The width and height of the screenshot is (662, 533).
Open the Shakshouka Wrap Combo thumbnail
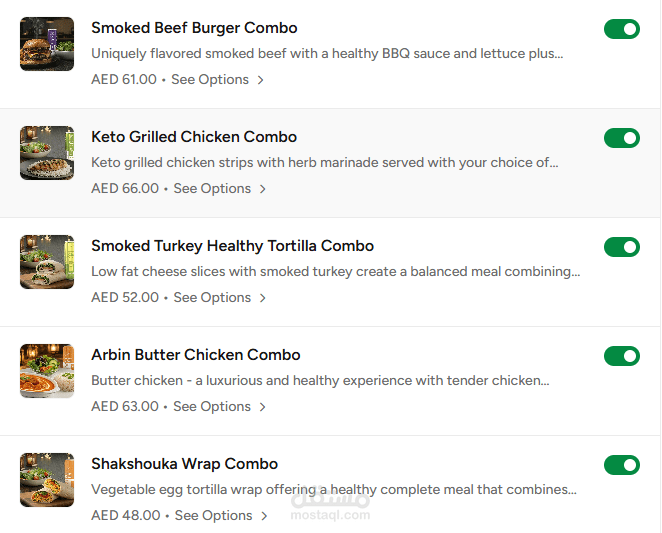(x=47, y=480)
